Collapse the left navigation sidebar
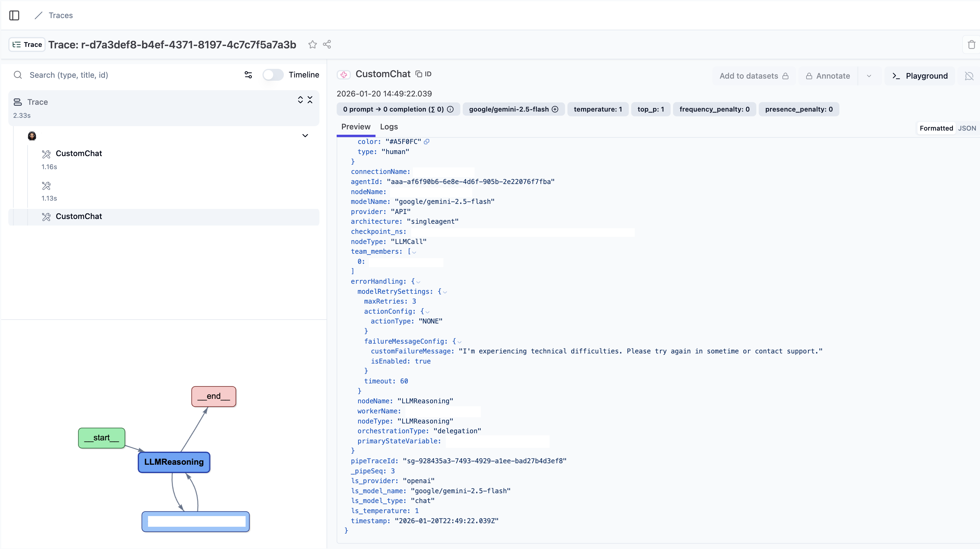 tap(14, 16)
